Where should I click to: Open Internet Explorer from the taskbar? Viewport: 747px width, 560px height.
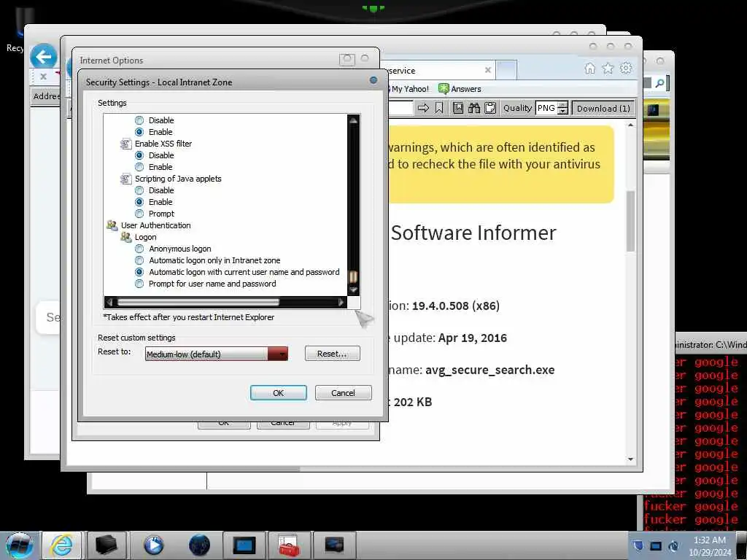pyautogui.click(x=62, y=545)
